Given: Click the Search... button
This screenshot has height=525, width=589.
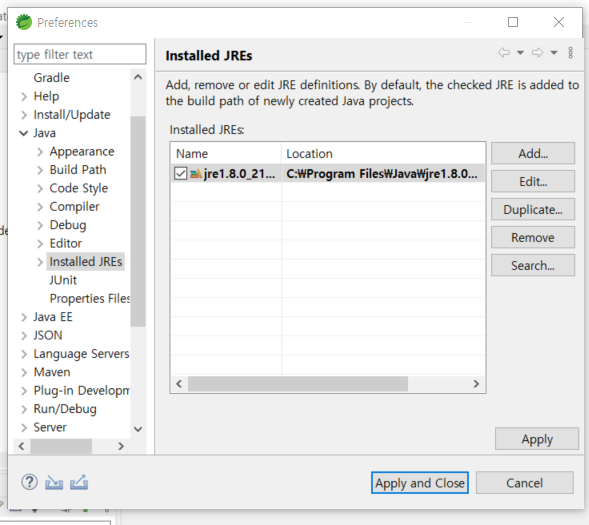Looking at the screenshot, I should [x=533, y=266].
